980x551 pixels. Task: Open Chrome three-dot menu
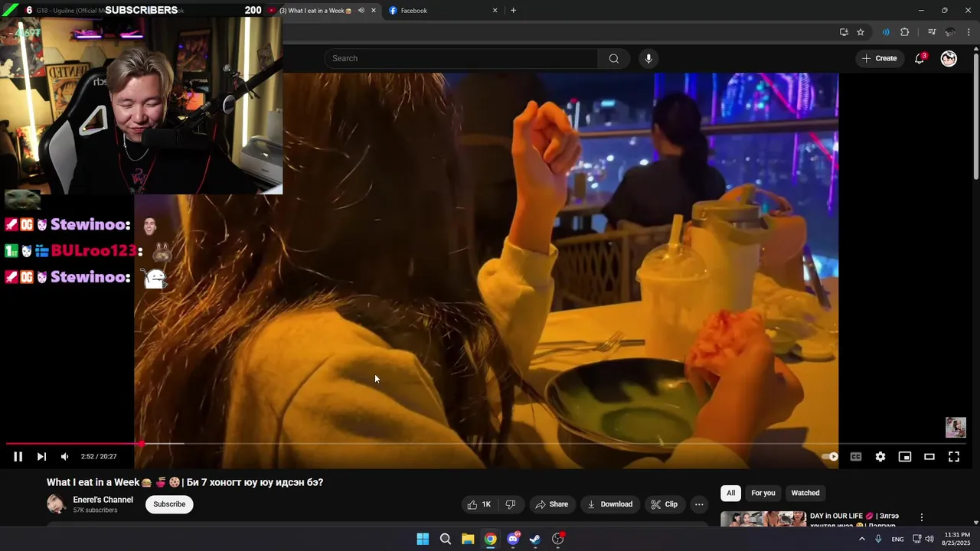click(x=969, y=32)
